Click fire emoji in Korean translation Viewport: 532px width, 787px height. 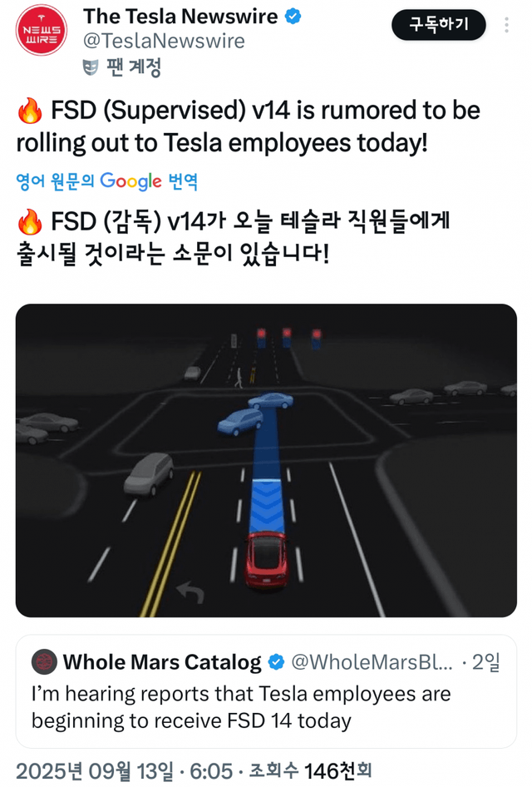pos(30,223)
